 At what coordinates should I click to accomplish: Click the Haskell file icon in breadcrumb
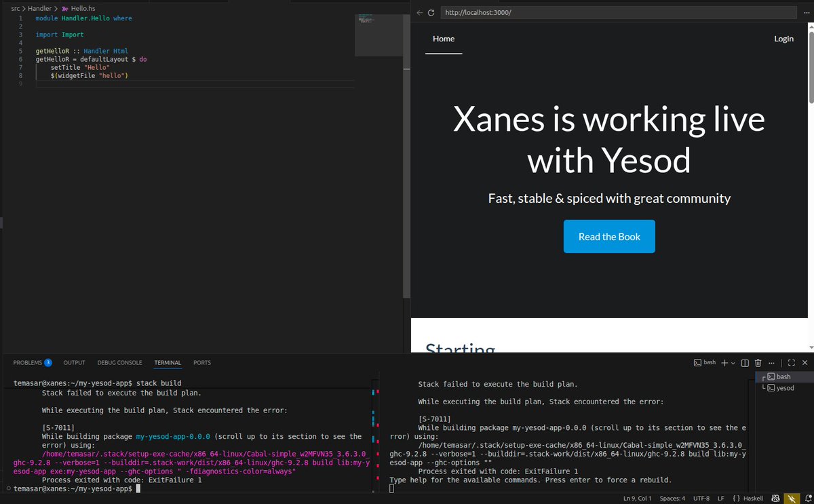click(64, 8)
